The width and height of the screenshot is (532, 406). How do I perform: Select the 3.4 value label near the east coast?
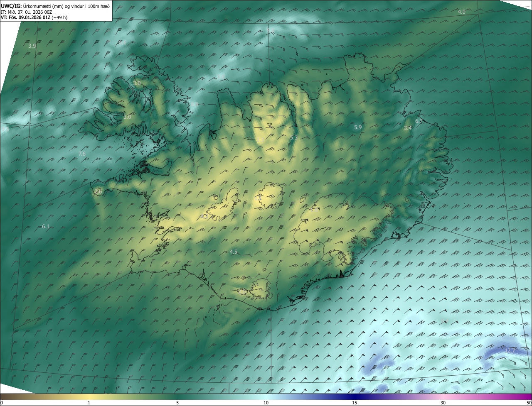pos(408,128)
